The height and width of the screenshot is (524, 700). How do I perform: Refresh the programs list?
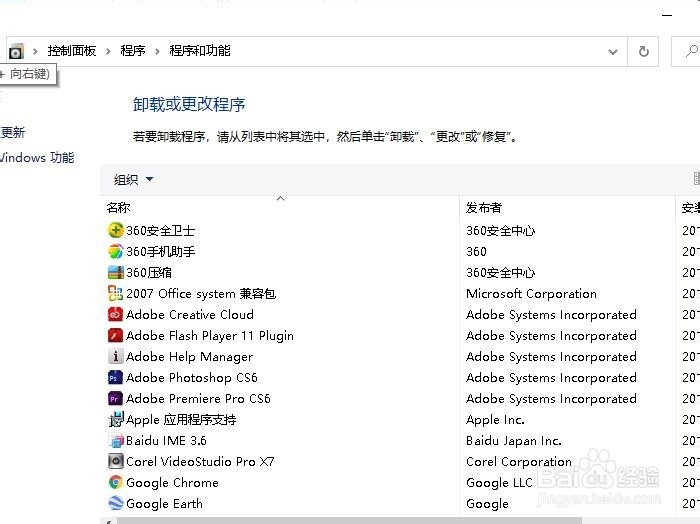click(x=643, y=51)
